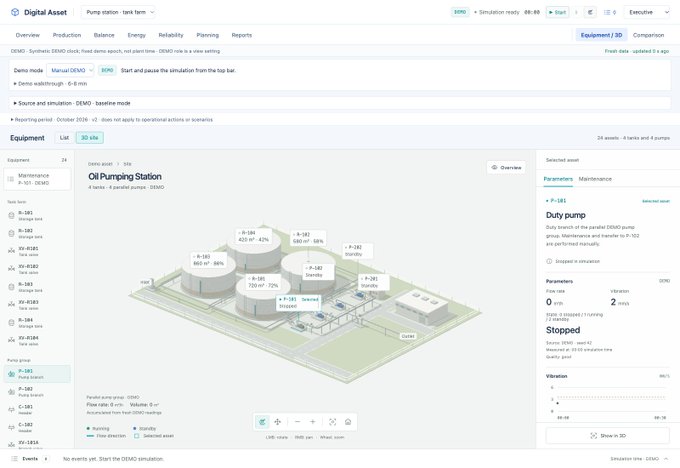
Task: Click the R-102 580 m³ tank label in 3D scene
Action: [x=308, y=238]
